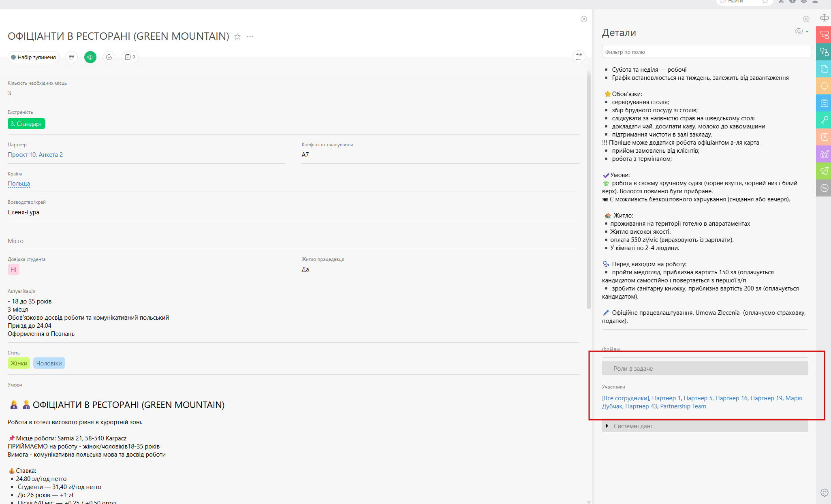Image resolution: width=831 pixels, height=504 pixels.
Task: Open the green key icon panel
Action: click(x=824, y=120)
